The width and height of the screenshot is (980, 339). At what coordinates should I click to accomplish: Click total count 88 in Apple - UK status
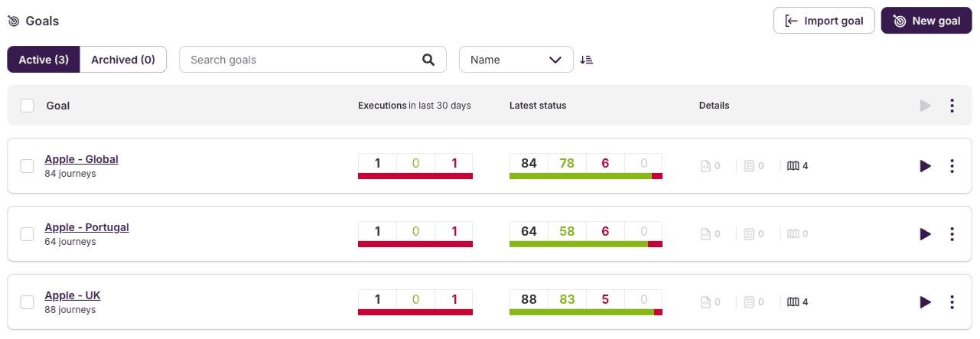(x=529, y=299)
